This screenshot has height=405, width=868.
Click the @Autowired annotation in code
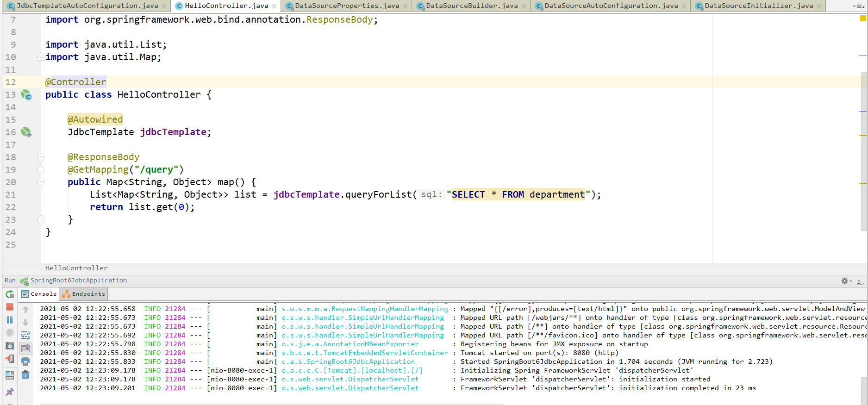95,119
